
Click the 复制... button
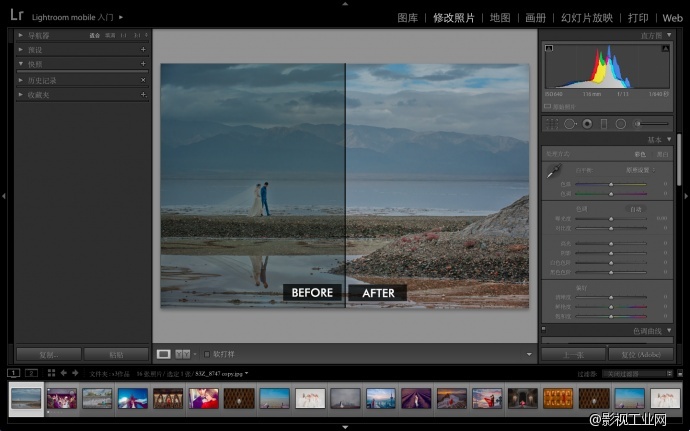click(x=48, y=354)
